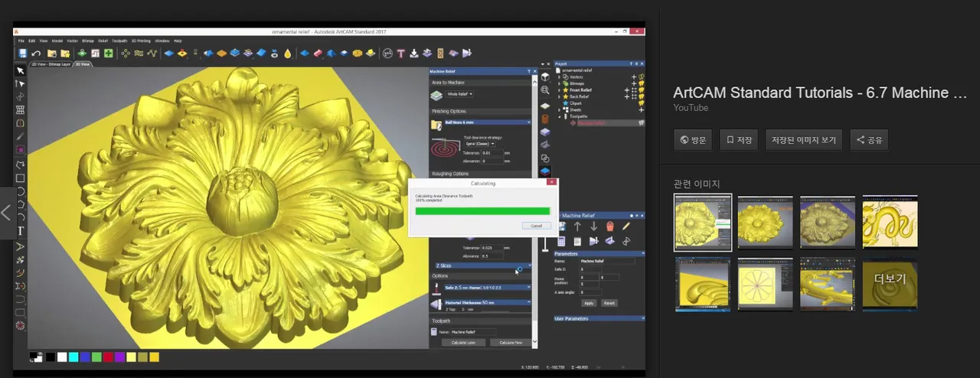Click the simulate toolpath play icon
This screenshot has height=378, width=980.
click(x=593, y=241)
